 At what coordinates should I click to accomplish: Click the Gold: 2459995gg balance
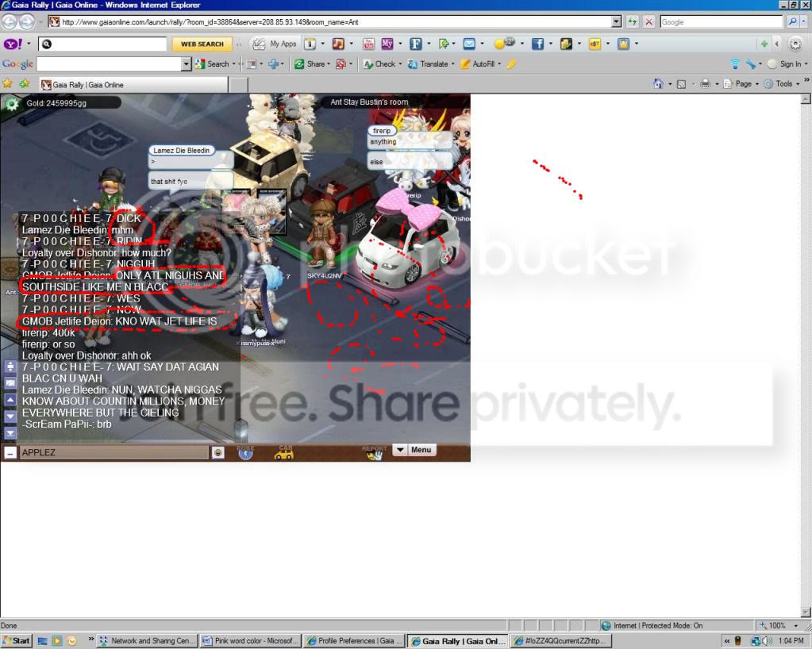click(56, 103)
